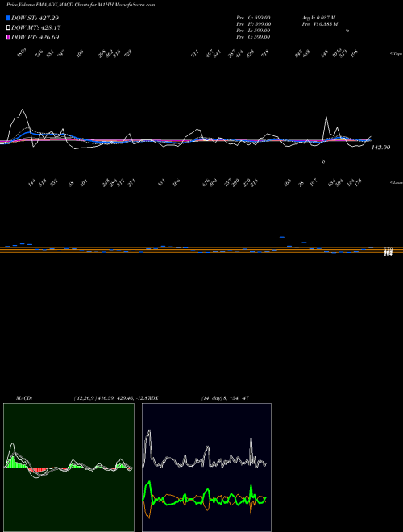Click the 'Pre L: 599.00' low value

tap(253, 31)
